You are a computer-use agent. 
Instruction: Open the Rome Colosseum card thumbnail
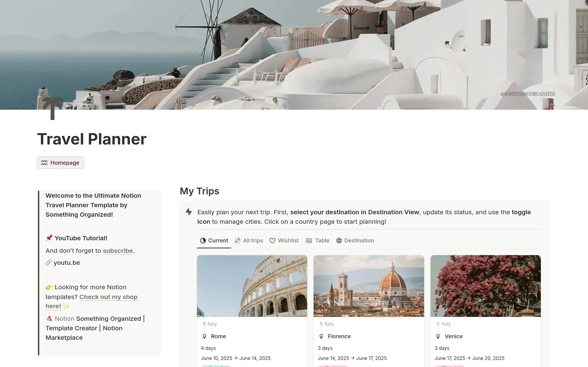click(252, 286)
